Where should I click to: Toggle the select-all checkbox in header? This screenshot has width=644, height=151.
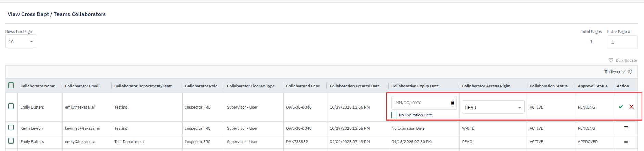coord(11,85)
